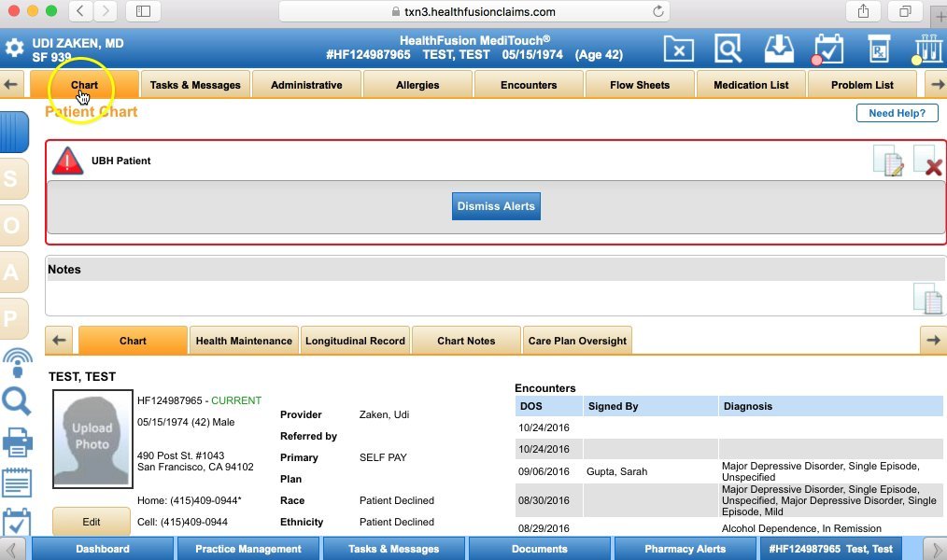947x560 pixels.
Task: Open the notes document icon in Notes
Action: (x=926, y=299)
